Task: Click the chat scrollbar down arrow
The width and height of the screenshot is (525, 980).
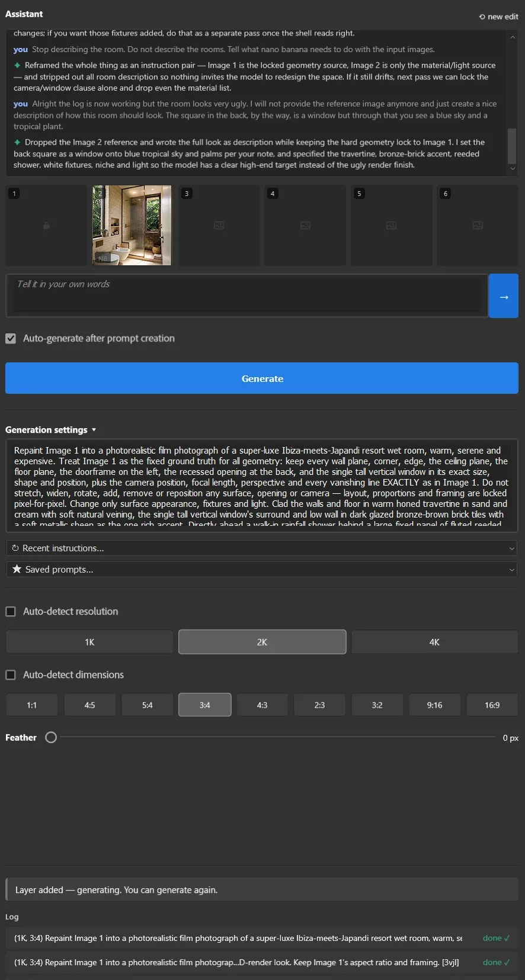Action: point(513,169)
